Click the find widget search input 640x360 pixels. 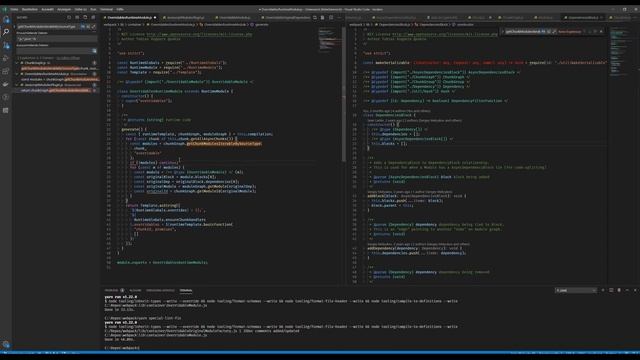pyautogui.click(x=523, y=31)
